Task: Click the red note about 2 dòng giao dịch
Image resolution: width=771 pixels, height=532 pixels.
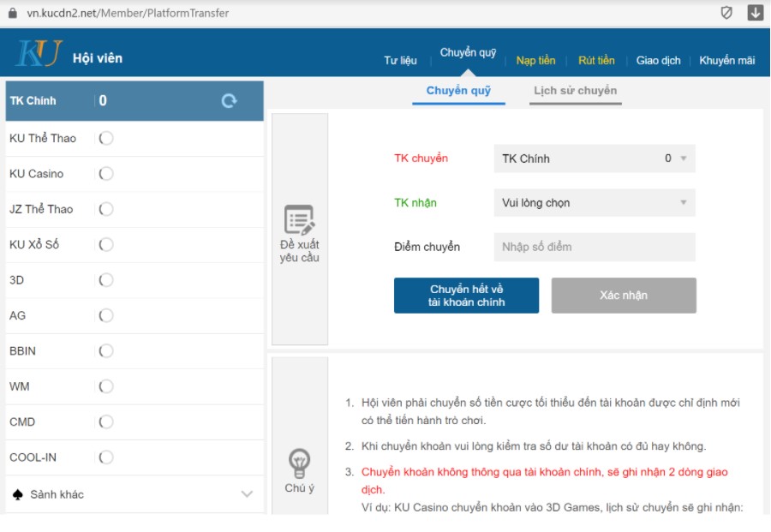Action: coord(544,481)
